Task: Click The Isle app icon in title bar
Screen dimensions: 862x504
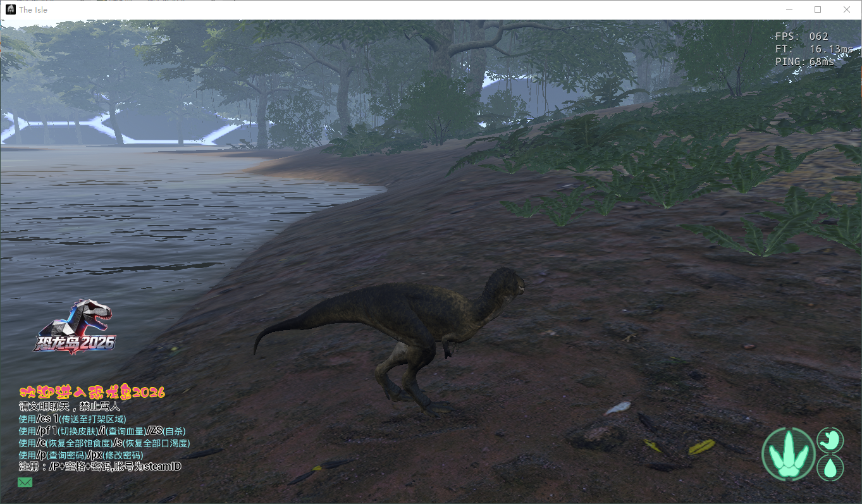Action: click(11, 9)
